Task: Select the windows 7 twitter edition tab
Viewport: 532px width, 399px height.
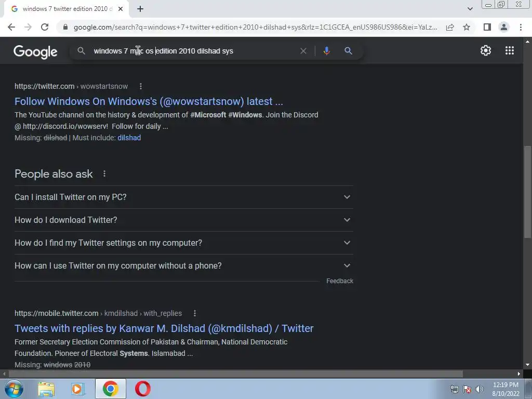Action: [x=66, y=9]
